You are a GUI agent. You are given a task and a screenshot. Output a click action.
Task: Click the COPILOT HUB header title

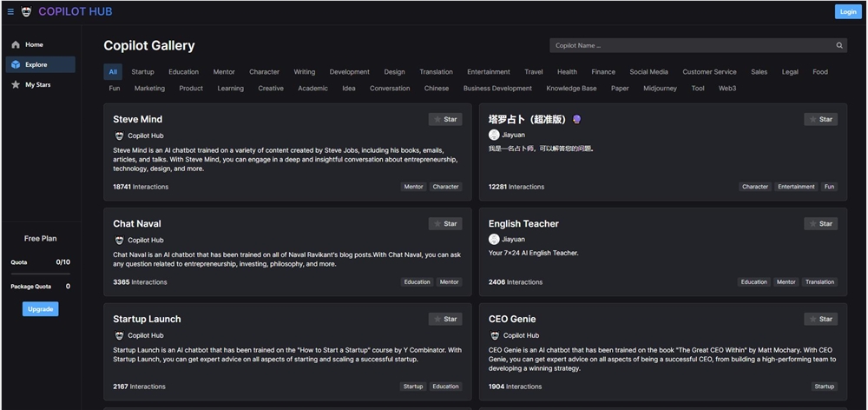[x=76, y=11]
